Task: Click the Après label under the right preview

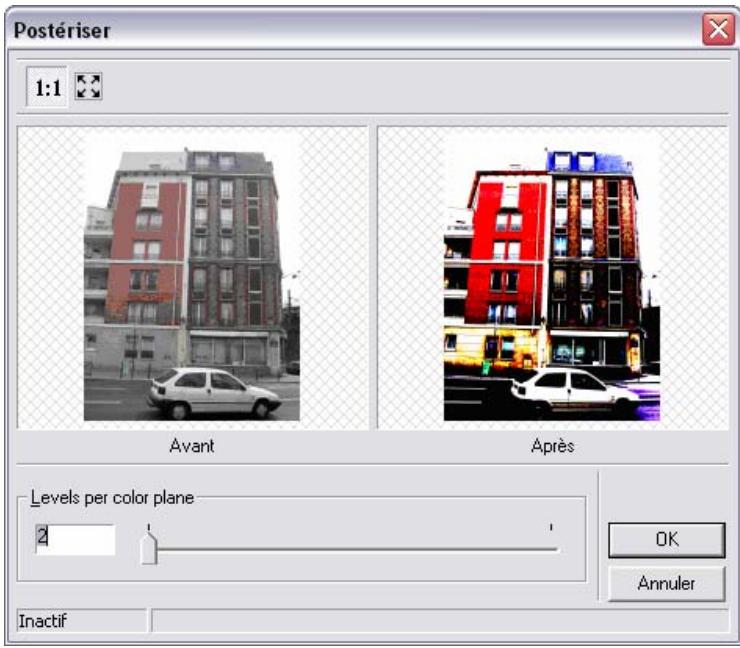Action: [x=552, y=446]
